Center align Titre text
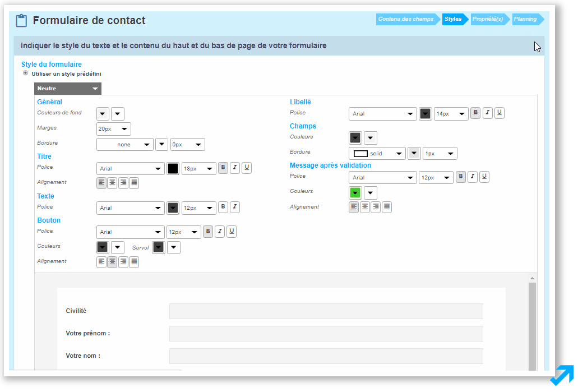The image size is (578, 392). (x=113, y=183)
